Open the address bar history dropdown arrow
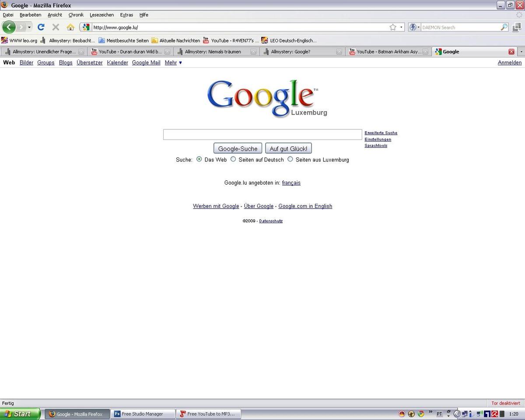 (x=401, y=27)
